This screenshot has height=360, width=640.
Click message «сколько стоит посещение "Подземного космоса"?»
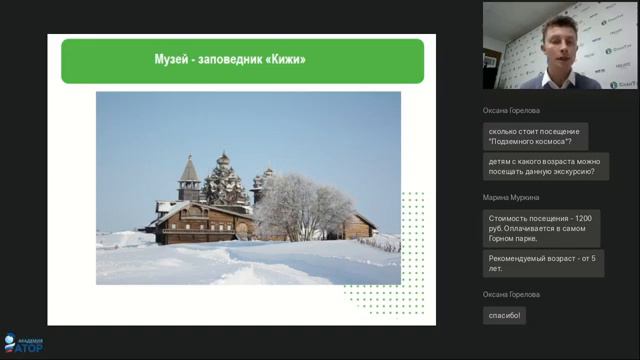click(x=536, y=137)
